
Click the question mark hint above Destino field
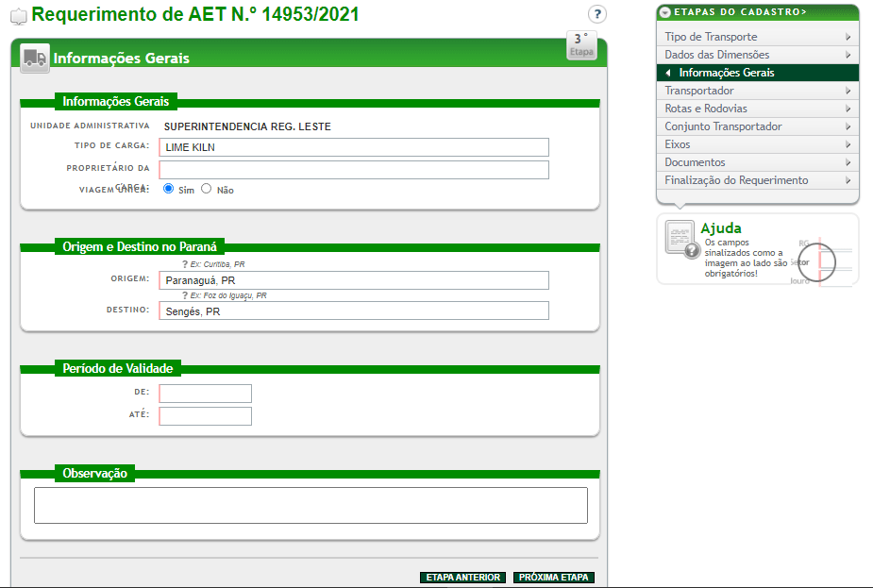coord(184,295)
